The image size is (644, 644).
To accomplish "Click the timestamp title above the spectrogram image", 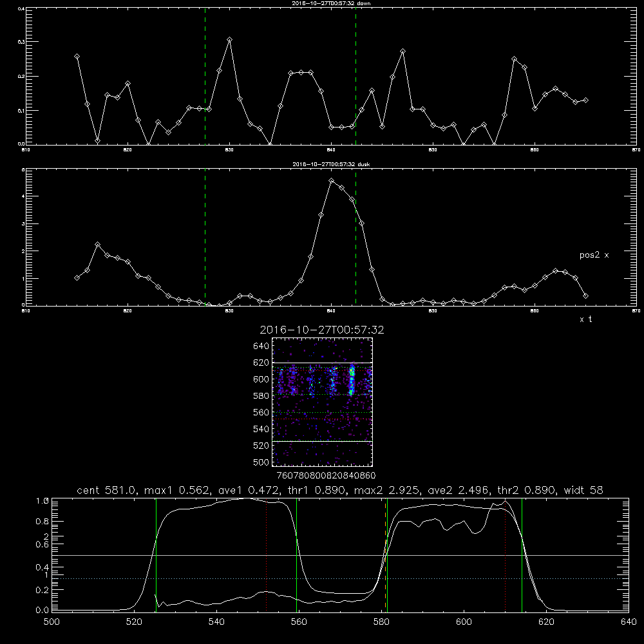I will (322, 330).
